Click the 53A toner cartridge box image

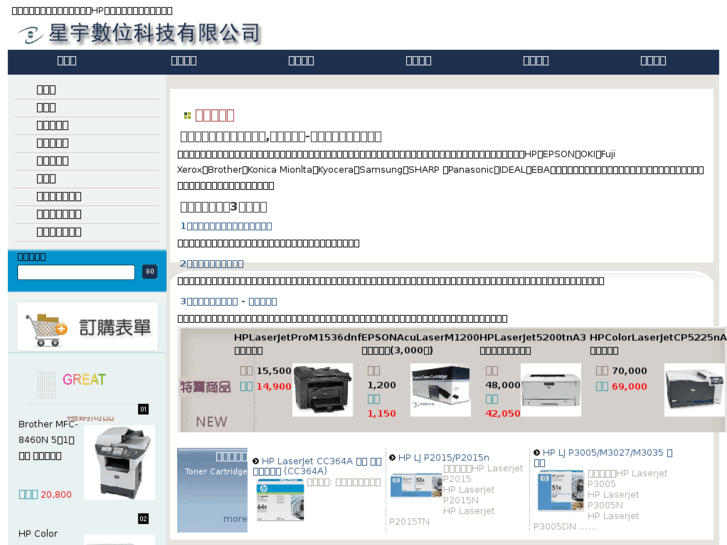416,485
